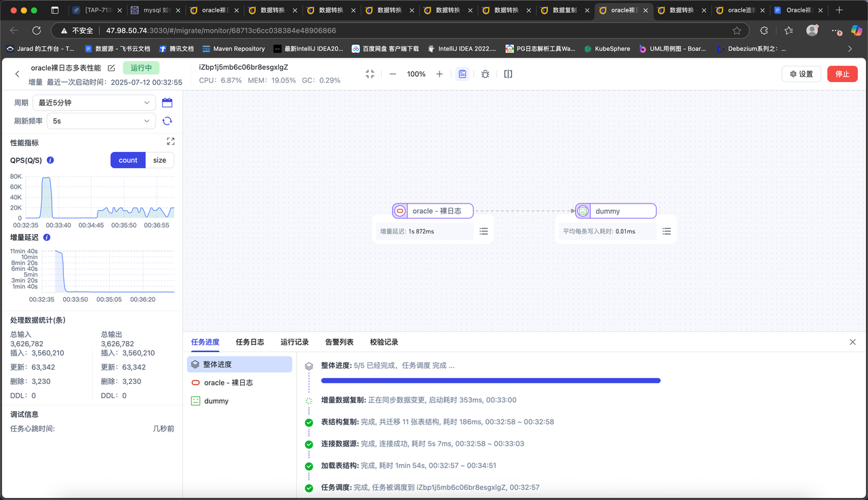Fit canvas view with center-screen icon

(x=369, y=73)
